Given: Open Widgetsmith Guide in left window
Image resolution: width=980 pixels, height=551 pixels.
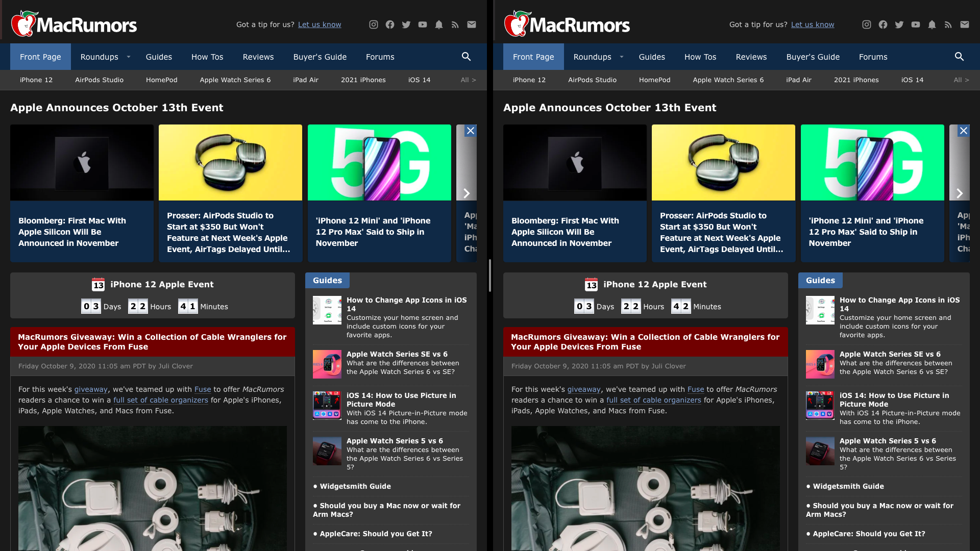Looking at the screenshot, I should (x=355, y=486).
